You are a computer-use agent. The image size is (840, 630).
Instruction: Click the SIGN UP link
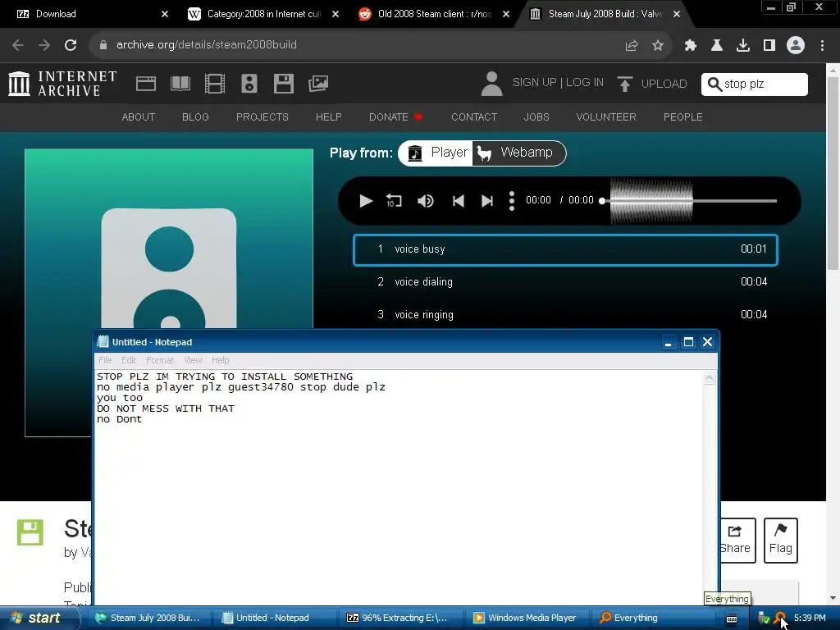534,83
